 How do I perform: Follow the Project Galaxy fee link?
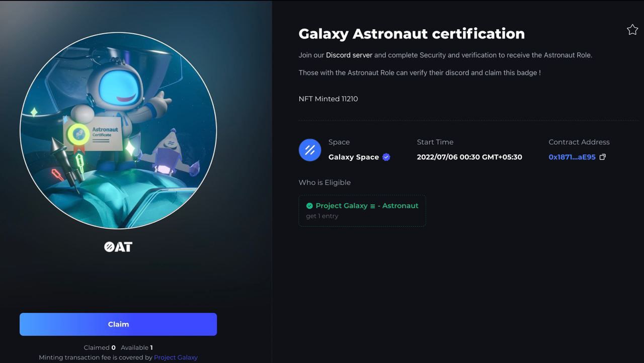(176, 357)
